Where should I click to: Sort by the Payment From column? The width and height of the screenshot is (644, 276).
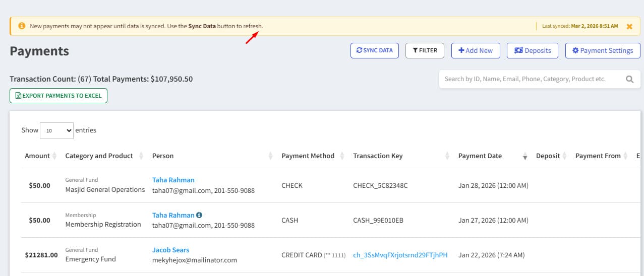[x=601, y=156]
